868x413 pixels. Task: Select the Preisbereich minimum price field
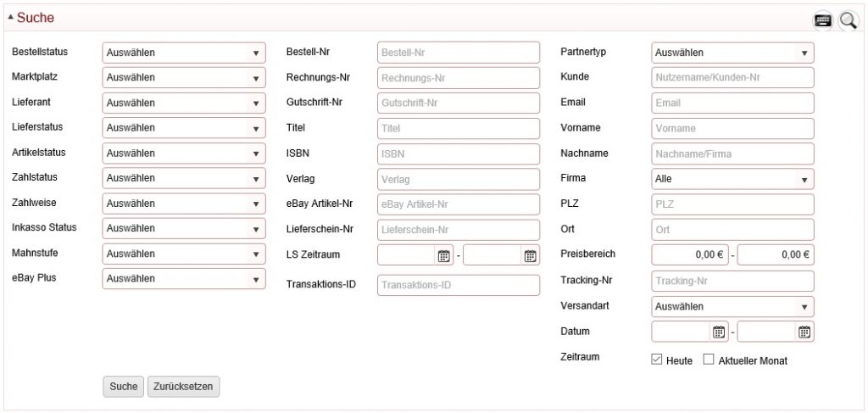pyautogui.click(x=690, y=254)
